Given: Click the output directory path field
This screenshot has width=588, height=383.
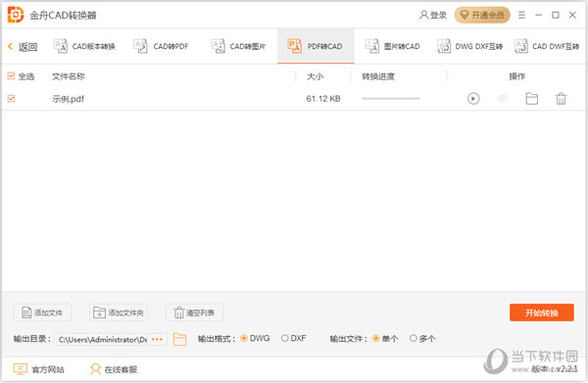Looking at the screenshot, I should 102,339.
